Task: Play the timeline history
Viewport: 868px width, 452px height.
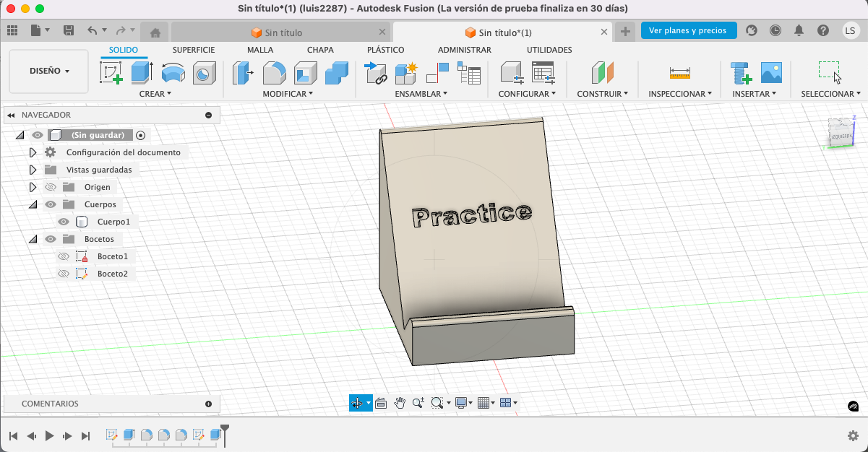Action: pos(49,435)
